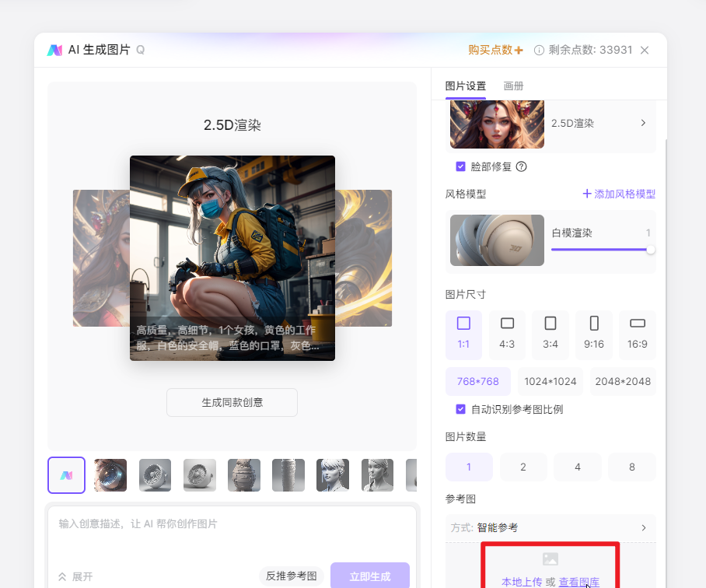706x588 pixels.
Task: Click the info icon before 剩余点数
Action: 539,50
